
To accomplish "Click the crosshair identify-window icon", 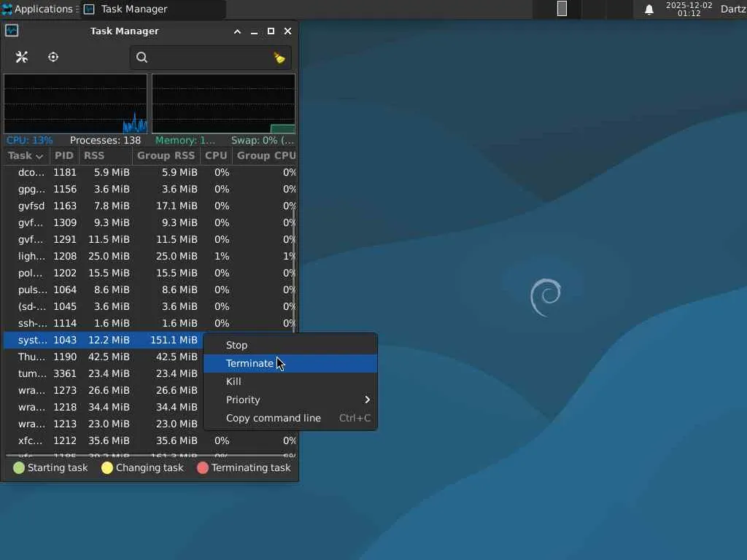I will click(x=53, y=57).
